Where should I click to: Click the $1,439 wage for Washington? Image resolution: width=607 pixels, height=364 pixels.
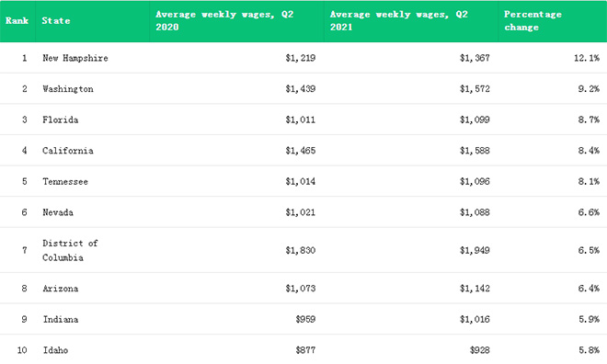point(301,89)
